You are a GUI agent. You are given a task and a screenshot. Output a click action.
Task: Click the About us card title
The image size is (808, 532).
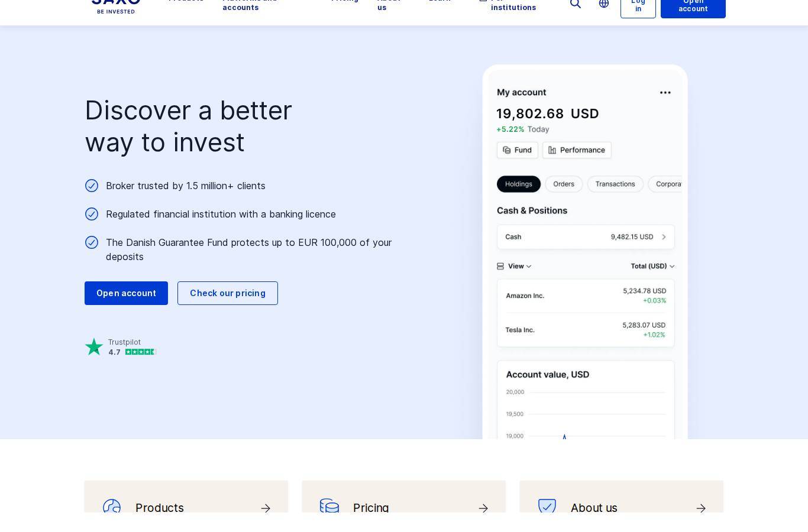point(594,508)
